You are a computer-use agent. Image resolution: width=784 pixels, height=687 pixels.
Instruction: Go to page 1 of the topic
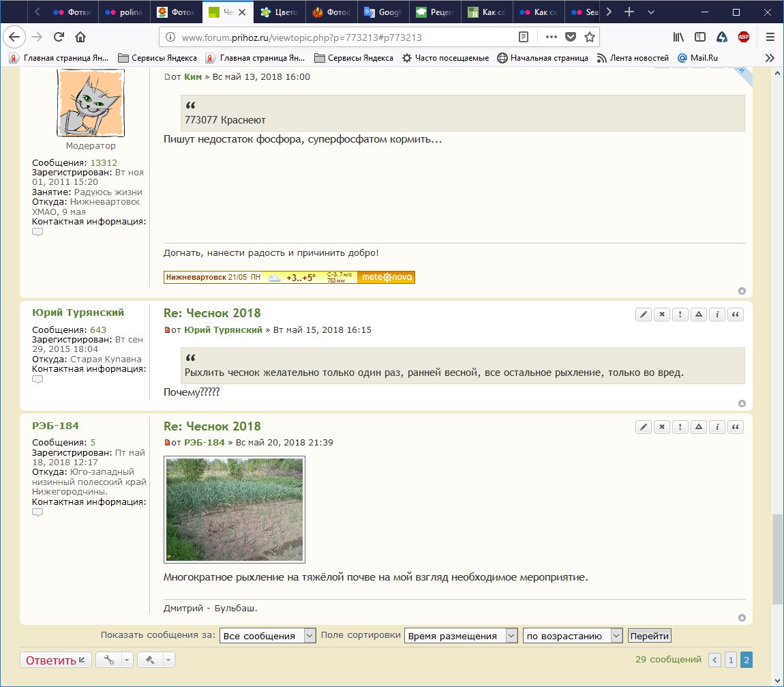(730, 660)
